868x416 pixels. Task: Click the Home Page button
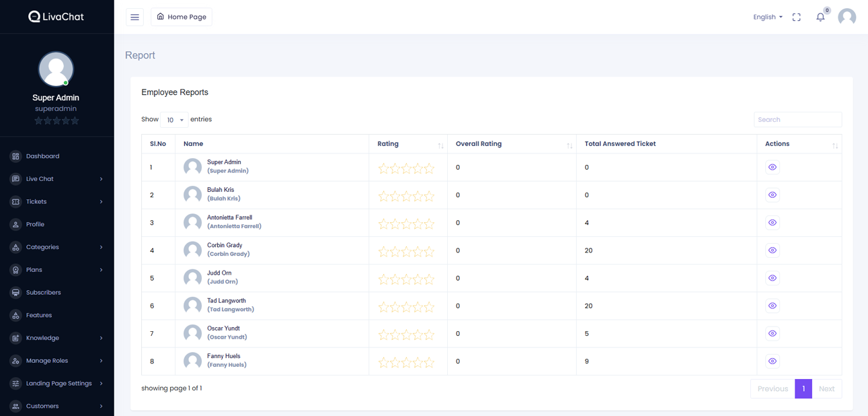(182, 17)
